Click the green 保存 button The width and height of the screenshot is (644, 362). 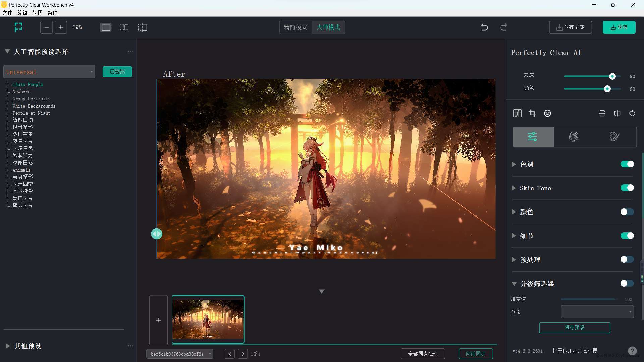click(619, 27)
